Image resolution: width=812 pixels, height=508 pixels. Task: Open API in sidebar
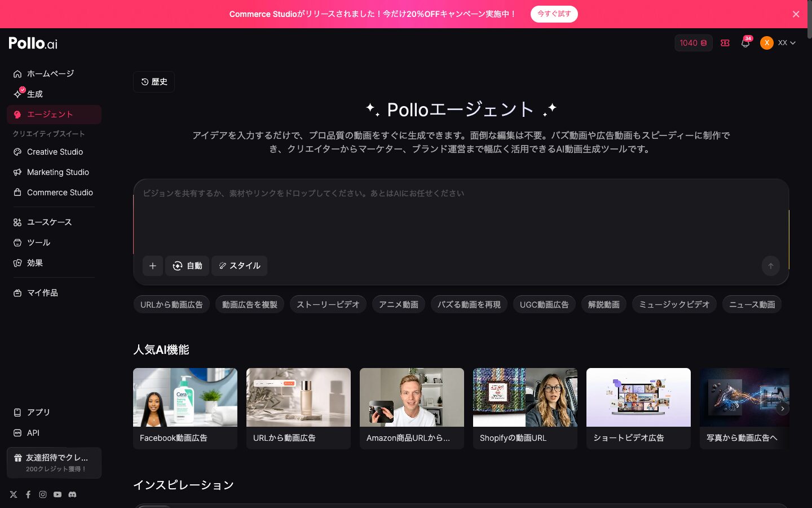coord(54,433)
